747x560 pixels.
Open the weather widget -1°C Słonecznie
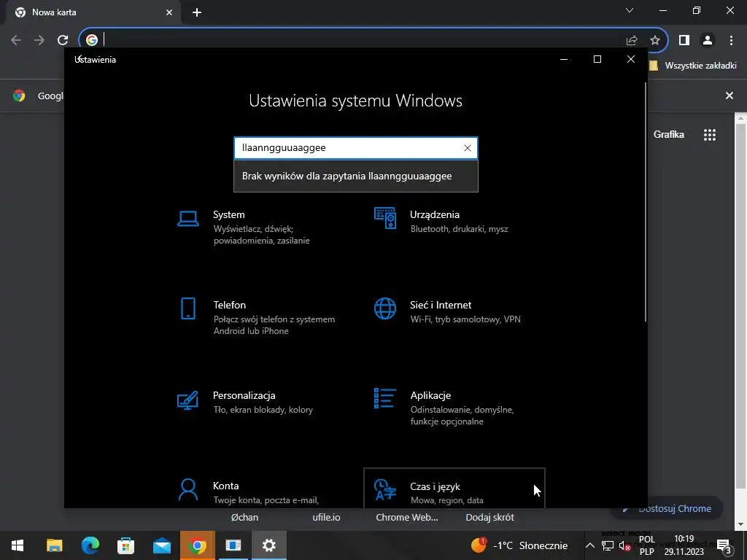point(519,545)
